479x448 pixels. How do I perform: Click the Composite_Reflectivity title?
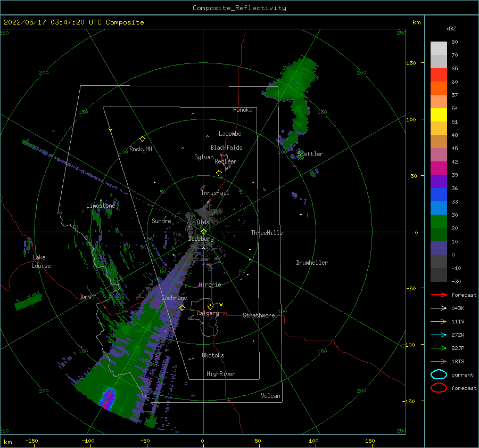[240, 8]
